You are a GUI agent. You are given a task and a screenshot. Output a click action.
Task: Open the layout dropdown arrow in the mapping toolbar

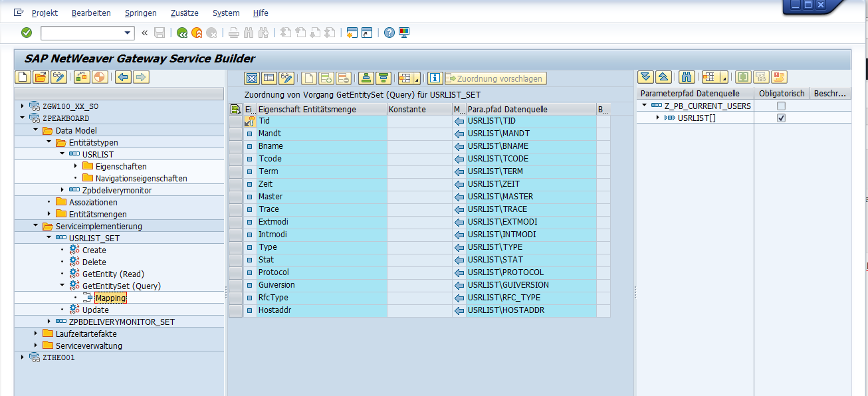point(416,78)
